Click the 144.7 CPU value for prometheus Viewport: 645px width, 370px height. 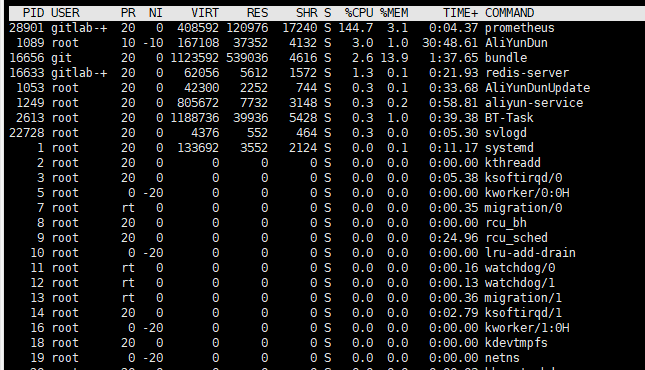pyautogui.click(x=356, y=28)
